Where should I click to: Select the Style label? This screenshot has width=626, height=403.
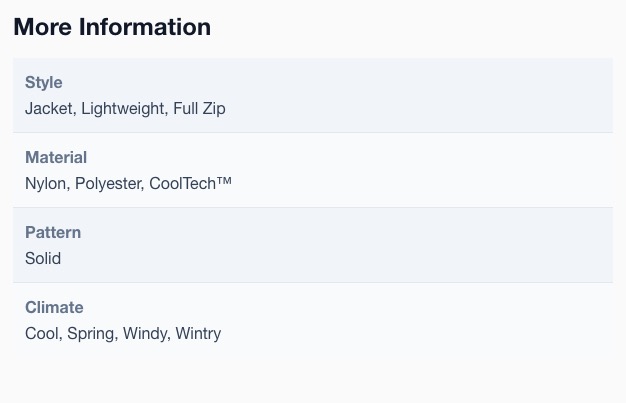pos(44,82)
